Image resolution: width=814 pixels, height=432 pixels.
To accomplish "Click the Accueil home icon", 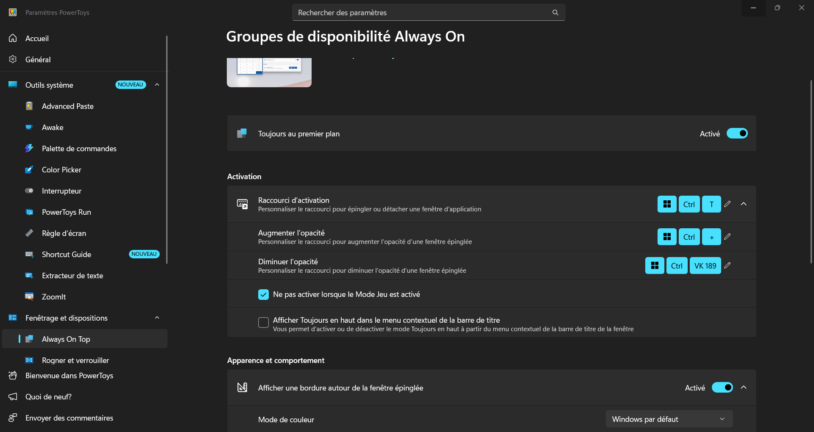I will 13,38.
